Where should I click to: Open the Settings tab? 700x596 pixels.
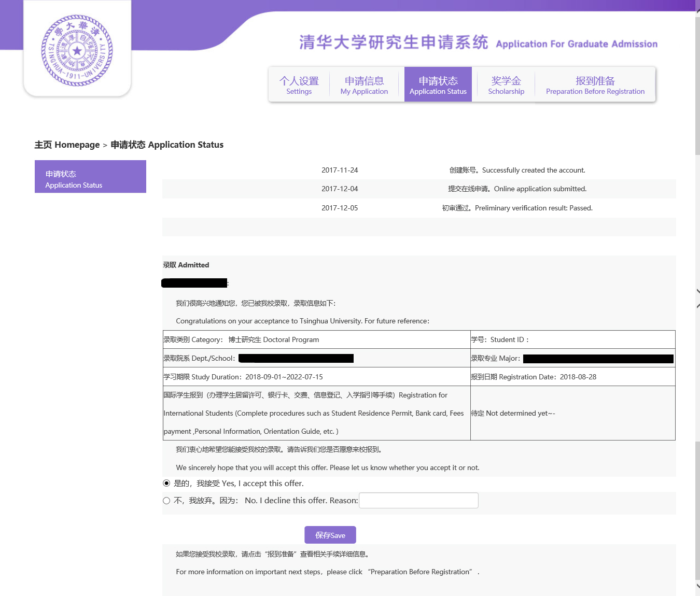[299, 84]
